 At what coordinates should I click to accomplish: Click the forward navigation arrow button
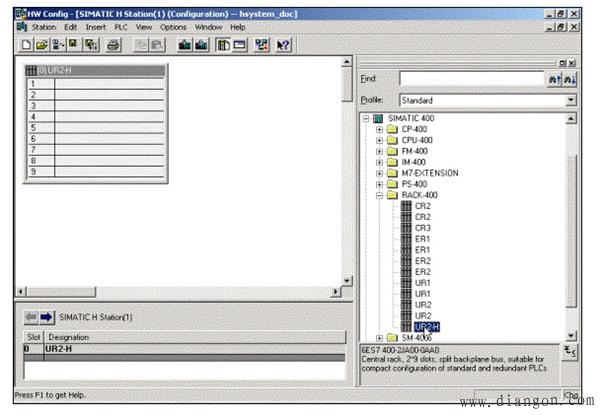pos(47,317)
